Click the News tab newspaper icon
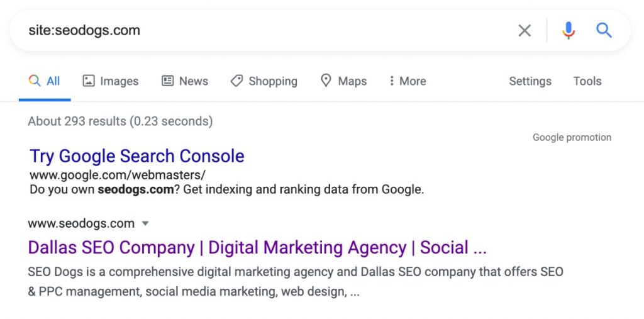Image resolution: width=644 pixels, height=319 pixels. [168, 81]
